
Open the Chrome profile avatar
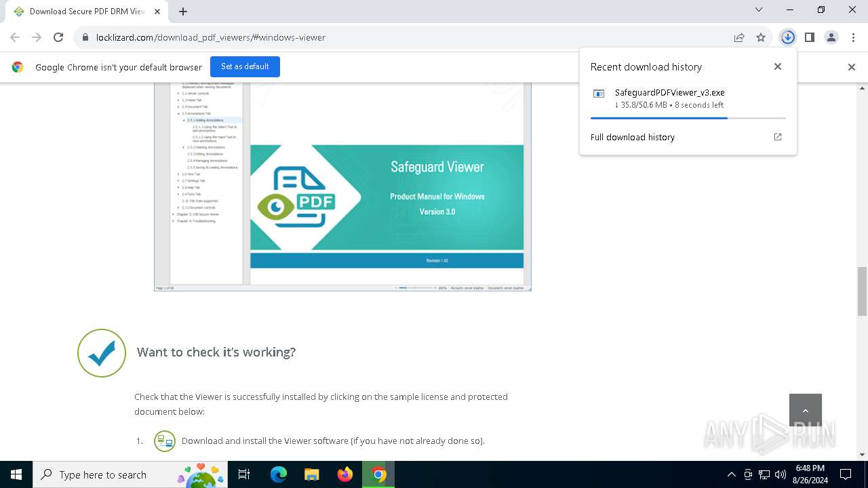(831, 37)
